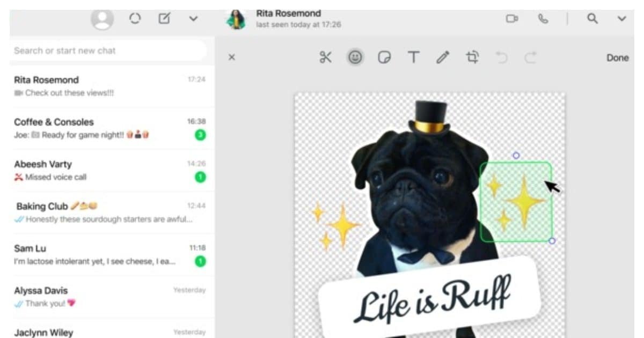Click the rotate handle above selected sparkles
This screenshot has width=644, height=338.
point(516,156)
